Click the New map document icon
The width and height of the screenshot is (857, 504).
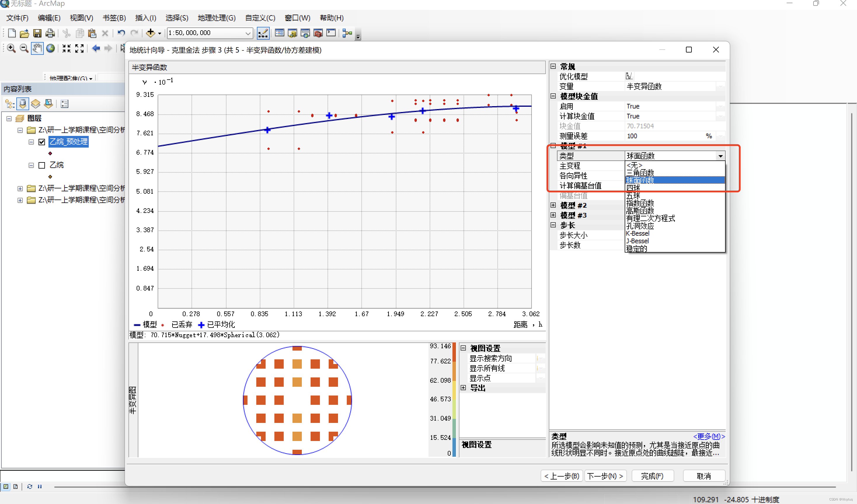pyautogui.click(x=12, y=33)
